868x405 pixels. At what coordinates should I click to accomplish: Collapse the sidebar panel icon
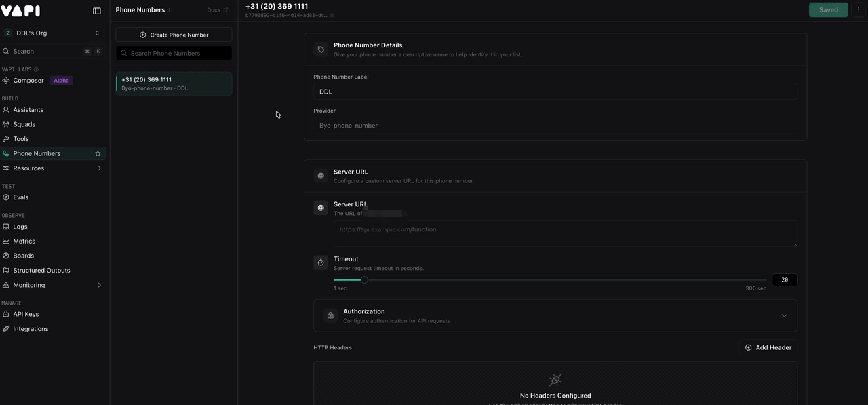97,11
